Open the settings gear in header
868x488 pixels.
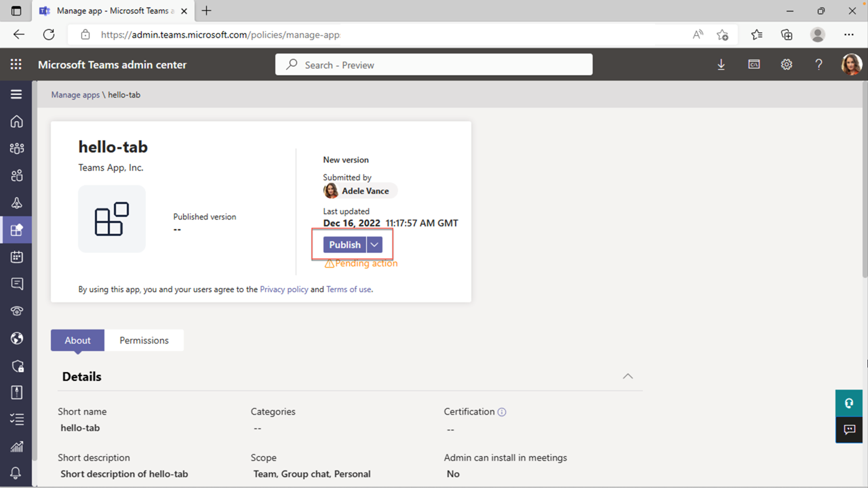pyautogui.click(x=786, y=64)
